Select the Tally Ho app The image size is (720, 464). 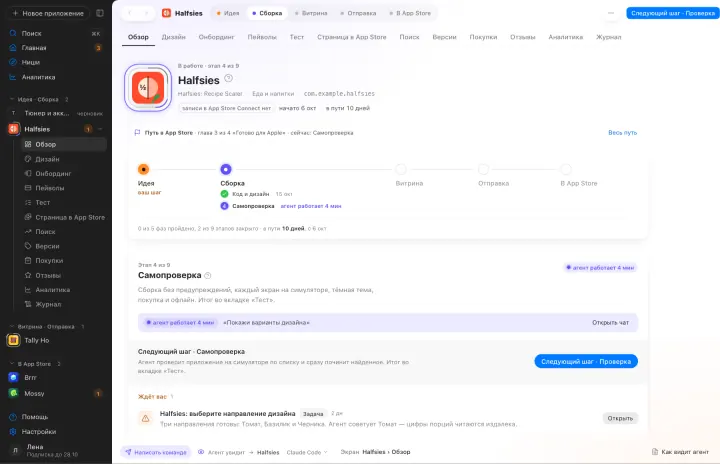coord(56,340)
